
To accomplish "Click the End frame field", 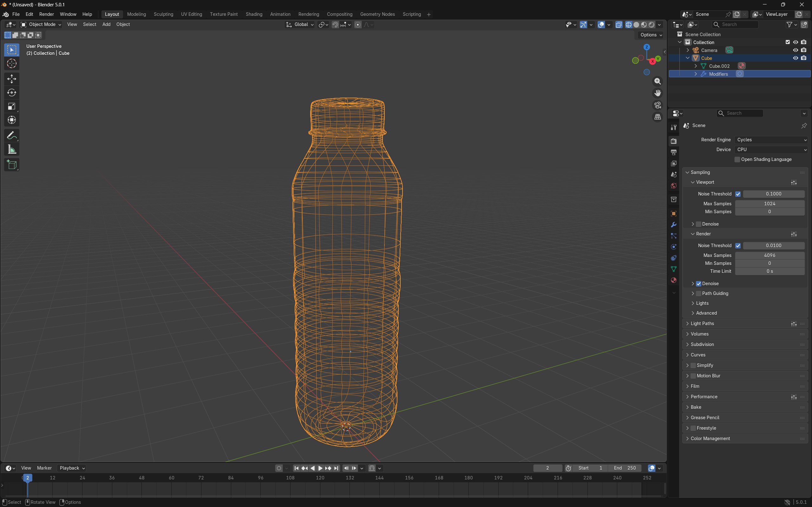I will 625,468.
